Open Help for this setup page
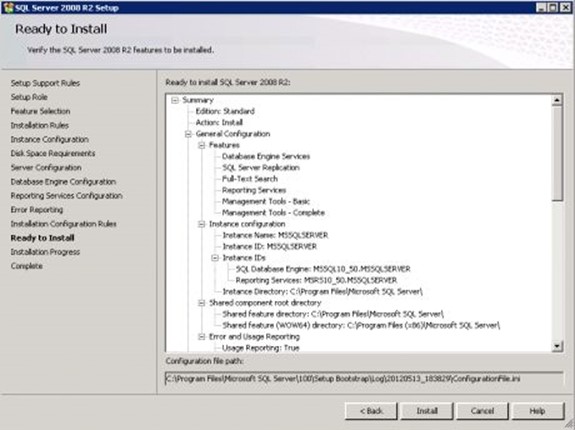Screen dimensions: 575x430 pos(538,411)
